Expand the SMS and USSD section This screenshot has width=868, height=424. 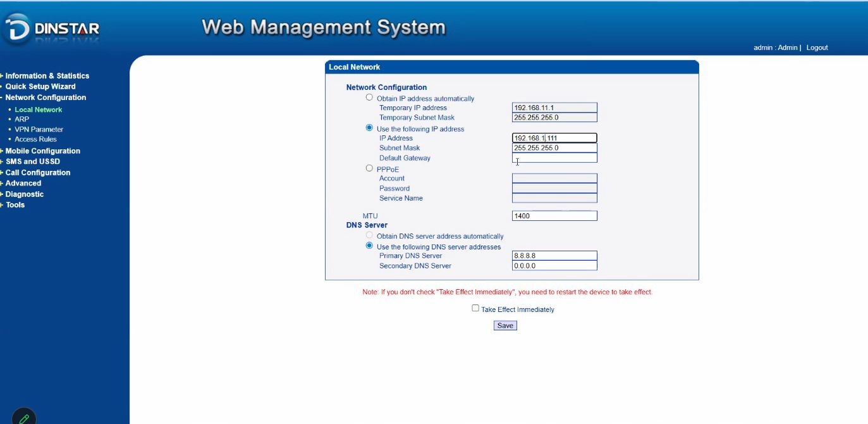(32, 162)
